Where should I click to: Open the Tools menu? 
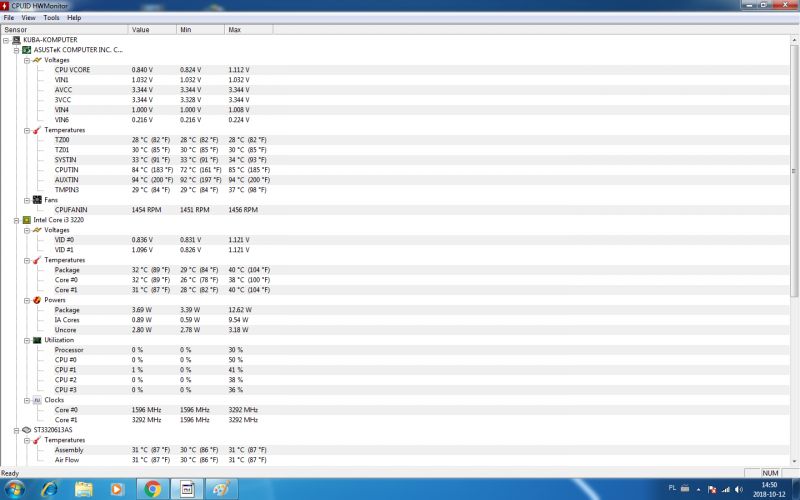(x=51, y=17)
